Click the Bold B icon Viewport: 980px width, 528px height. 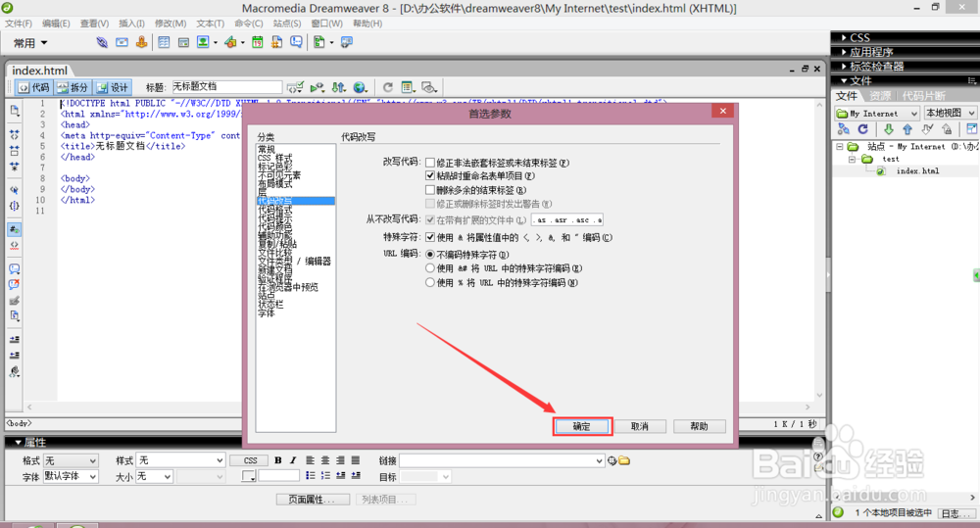[x=278, y=460]
